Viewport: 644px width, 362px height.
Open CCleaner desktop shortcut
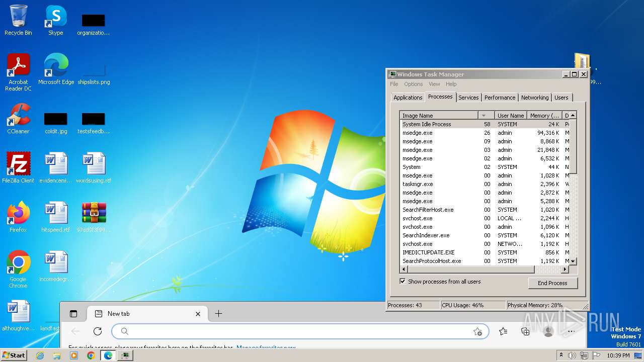(x=18, y=119)
